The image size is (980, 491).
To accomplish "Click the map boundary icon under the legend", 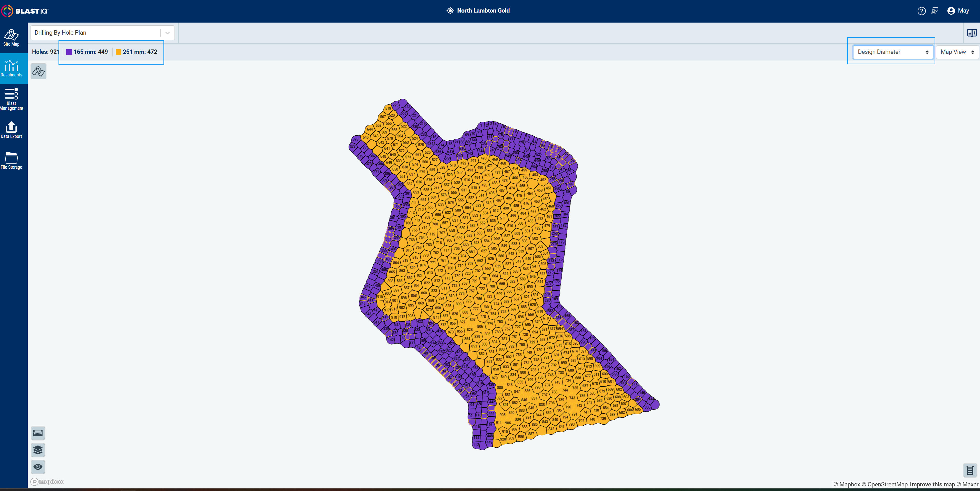I will tap(38, 72).
